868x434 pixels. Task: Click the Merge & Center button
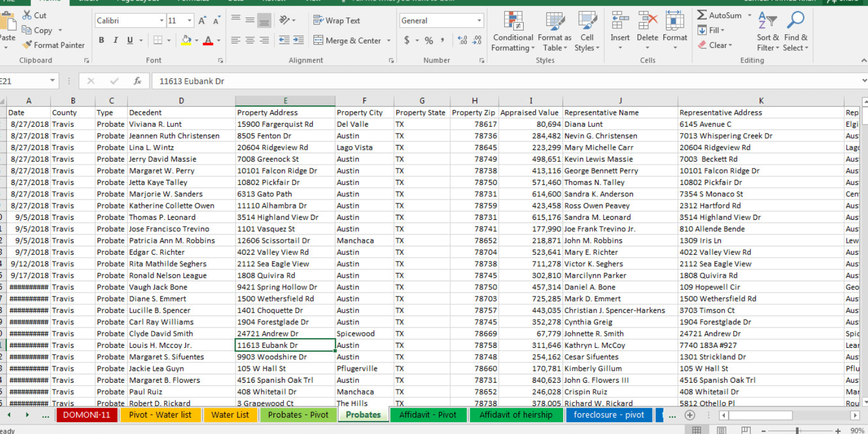click(x=347, y=41)
